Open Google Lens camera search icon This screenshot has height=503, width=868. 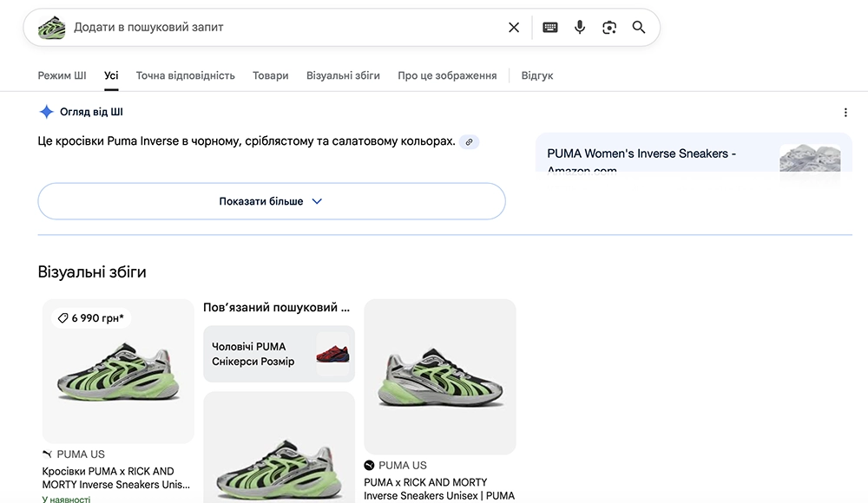pos(609,28)
